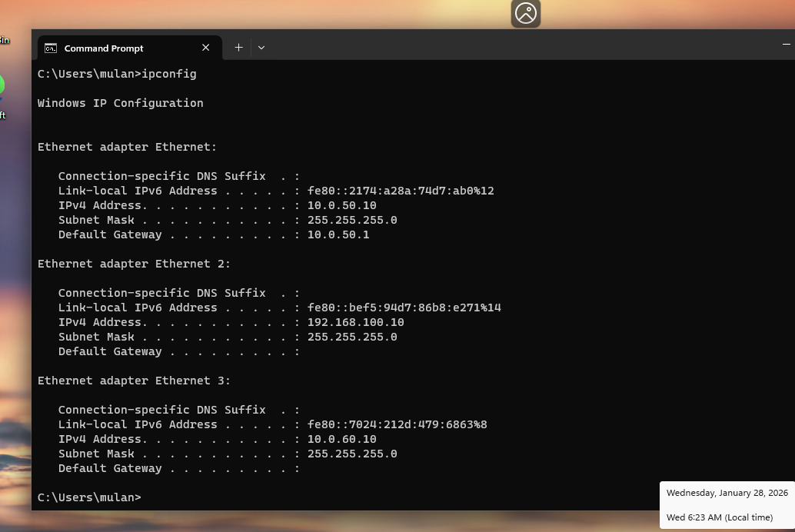Click the typed ipconfig command text
Viewport: 795px width, 532px height.
(x=168, y=74)
